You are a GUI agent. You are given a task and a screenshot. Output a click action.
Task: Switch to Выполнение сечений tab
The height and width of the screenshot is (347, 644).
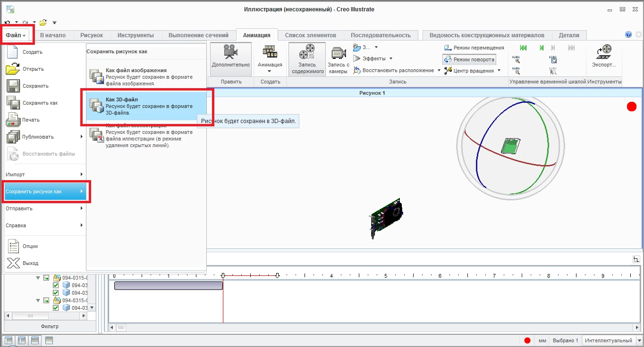point(198,35)
